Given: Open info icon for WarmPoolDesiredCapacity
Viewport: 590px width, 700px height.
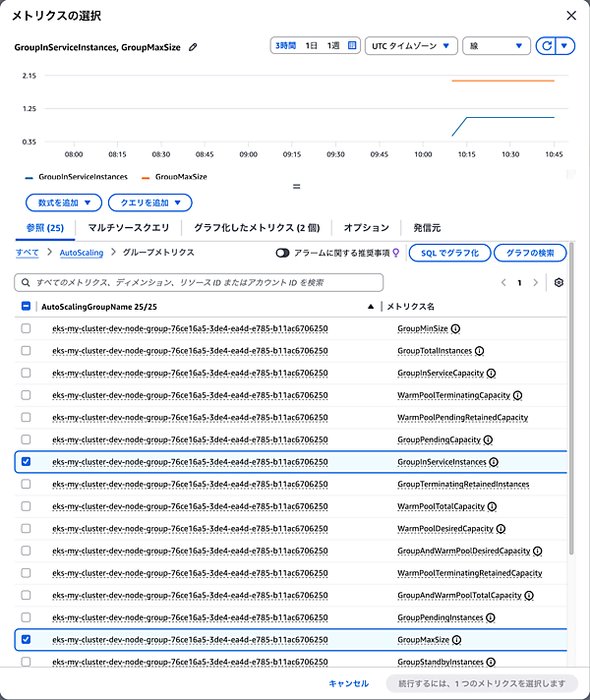Looking at the screenshot, I should click(x=501, y=529).
